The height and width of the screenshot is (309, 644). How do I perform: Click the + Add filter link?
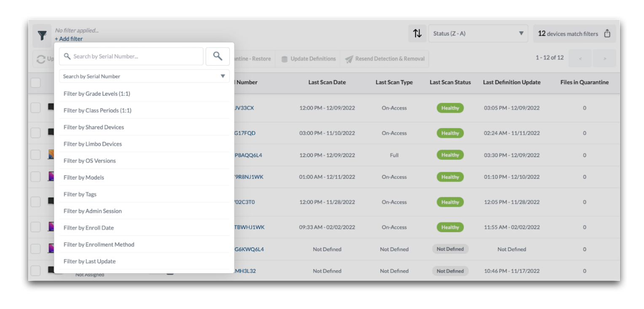point(69,39)
